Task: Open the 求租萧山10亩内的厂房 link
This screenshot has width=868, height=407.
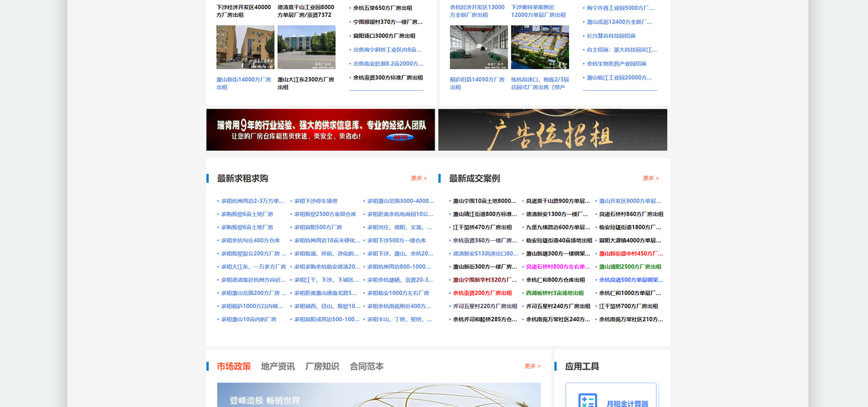Action: 248,320
